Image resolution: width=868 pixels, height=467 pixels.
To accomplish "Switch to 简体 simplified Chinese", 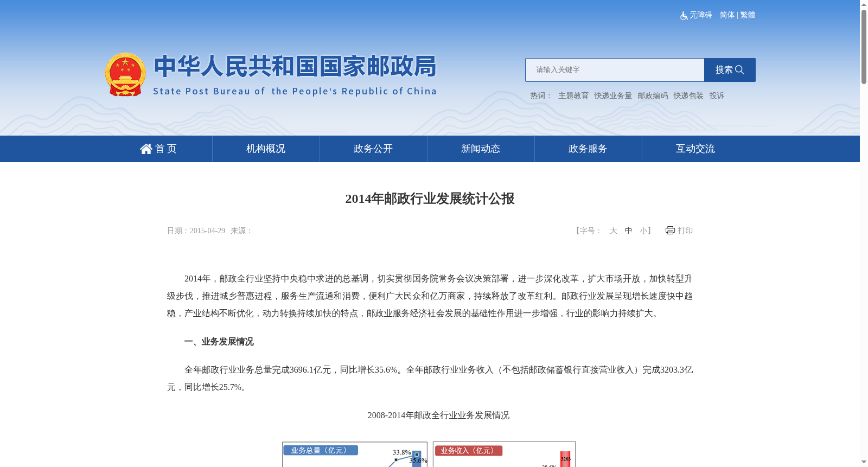I will pos(727,15).
